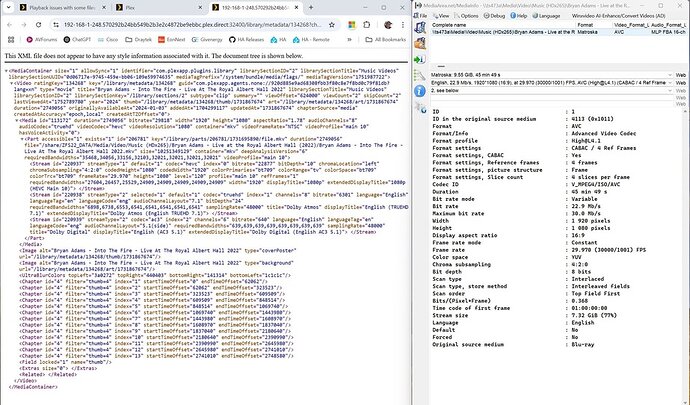Open the Chrome profile avatar menu
Viewport: 690px width, 405px height.
tap(388, 25)
